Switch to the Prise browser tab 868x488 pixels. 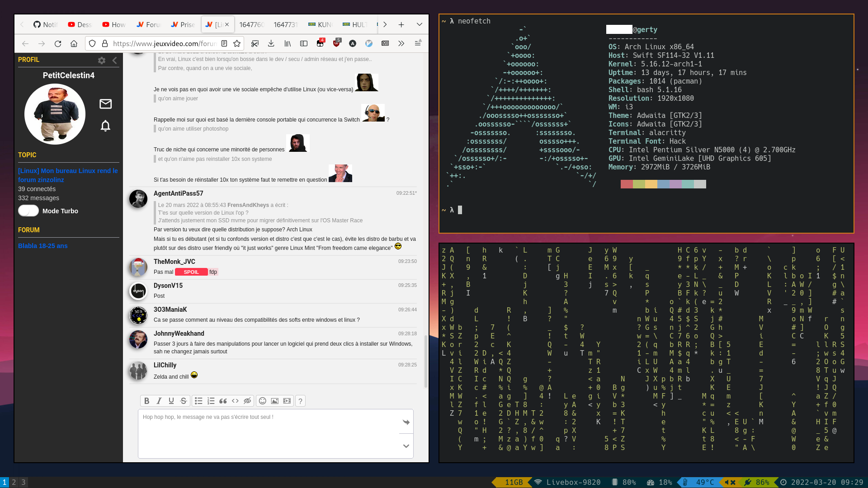pyautogui.click(x=183, y=24)
